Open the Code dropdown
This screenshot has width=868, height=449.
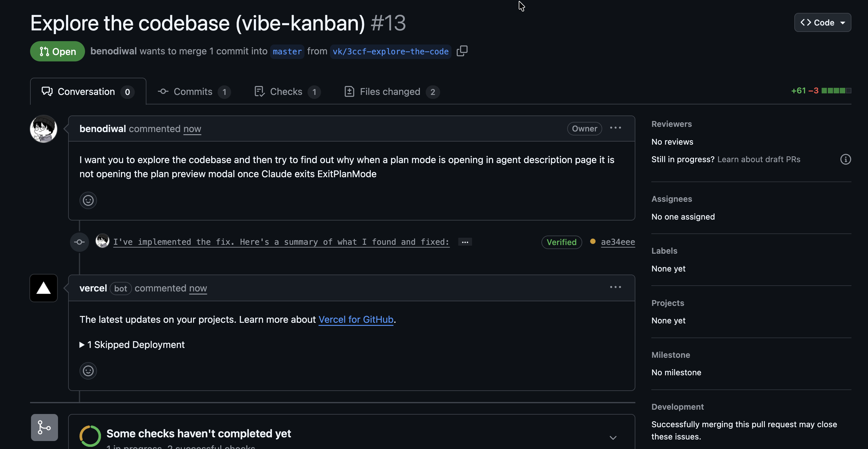point(823,22)
